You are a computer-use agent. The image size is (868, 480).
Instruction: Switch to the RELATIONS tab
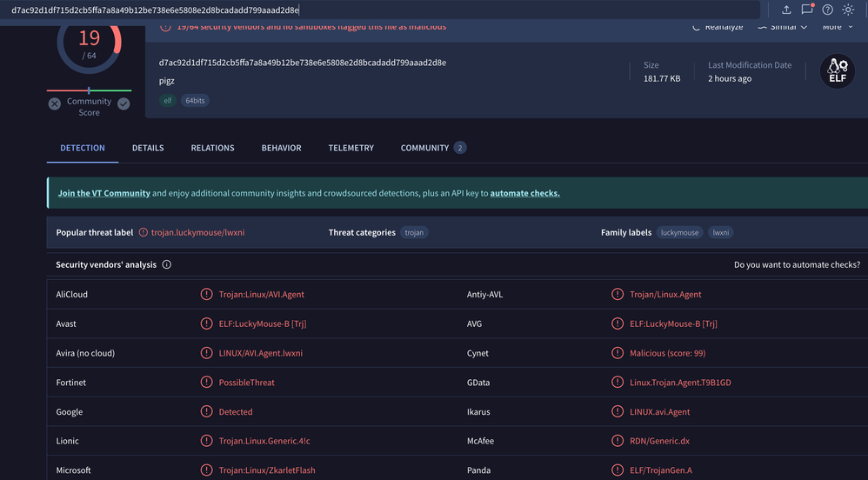[212, 148]
